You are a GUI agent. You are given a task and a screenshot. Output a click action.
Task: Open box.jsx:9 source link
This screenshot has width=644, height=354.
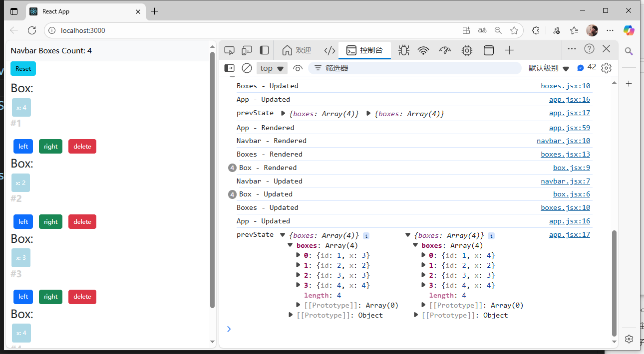pos(572,168)
